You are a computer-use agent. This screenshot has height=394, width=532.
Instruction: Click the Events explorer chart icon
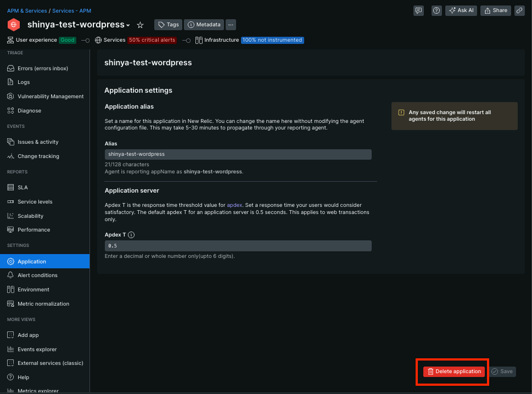[x=10, y=349]
